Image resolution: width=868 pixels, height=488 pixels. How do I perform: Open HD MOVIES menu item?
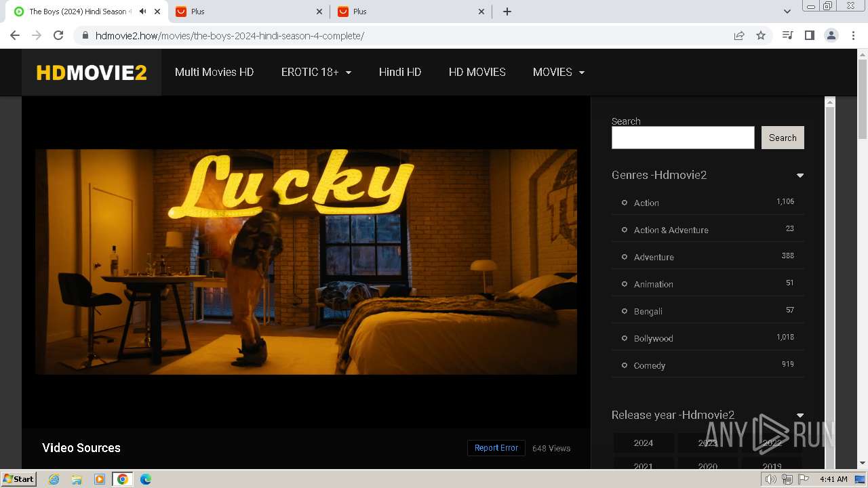coord(477,72)
